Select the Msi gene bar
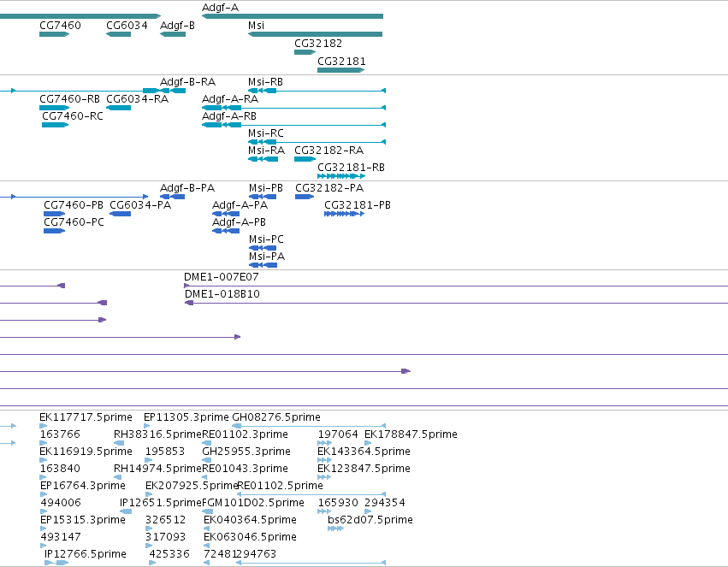Image resolution: width=728 pixels, height=567 pixels. [316, 34]
